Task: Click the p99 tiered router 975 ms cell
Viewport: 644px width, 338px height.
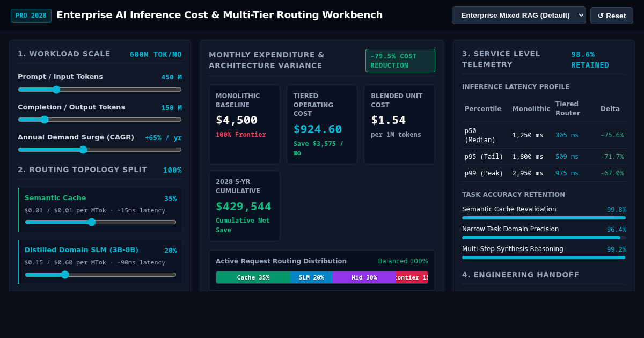Action: tap(567, 173)
